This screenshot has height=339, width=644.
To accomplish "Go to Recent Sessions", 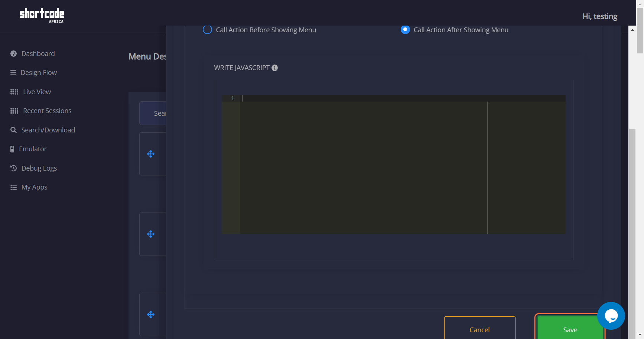I will click(x=47, y=111).
